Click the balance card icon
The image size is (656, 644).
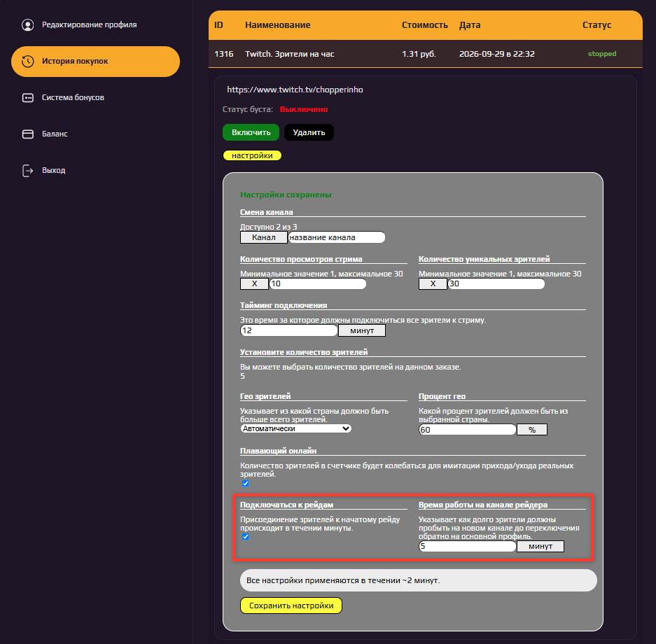click(27, 134)
